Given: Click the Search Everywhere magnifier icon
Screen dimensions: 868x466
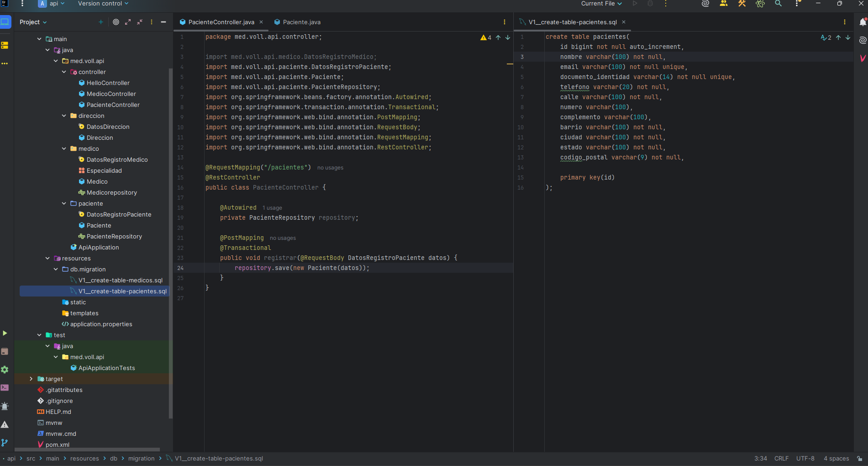Looking at the screenshot, I should click(779, 4).
